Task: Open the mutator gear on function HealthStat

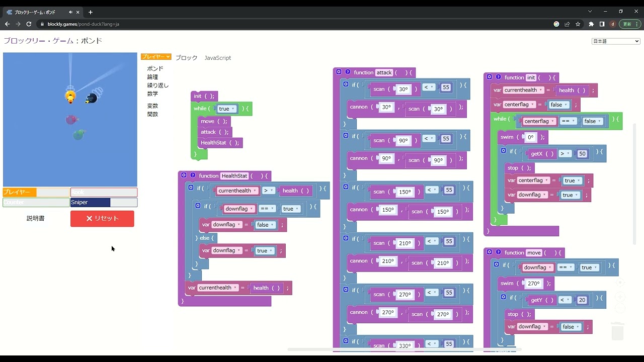Action: pyautogui.click(x=184, y=175)
